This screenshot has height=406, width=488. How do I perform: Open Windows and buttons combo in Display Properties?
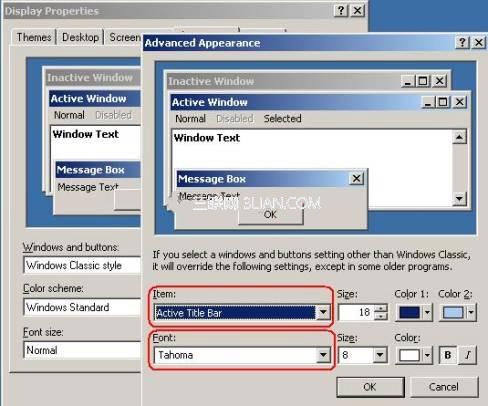[x=82, y=265]
